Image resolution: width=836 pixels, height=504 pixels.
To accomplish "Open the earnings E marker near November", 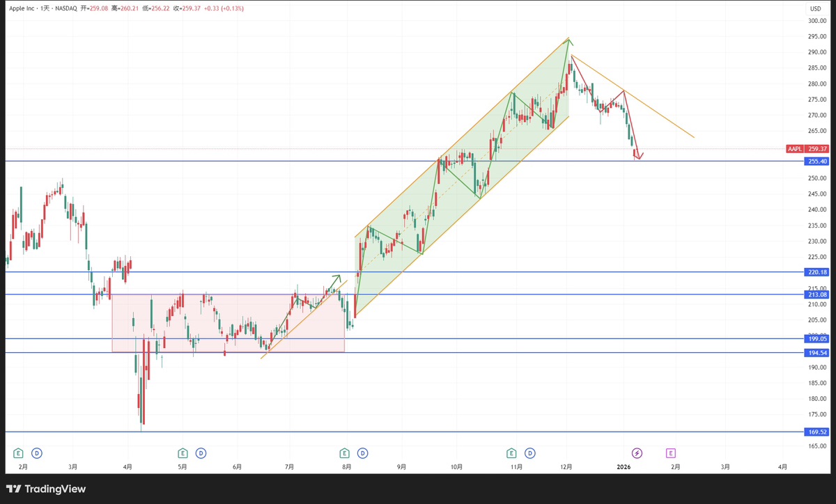I will (x=512, y=452).
